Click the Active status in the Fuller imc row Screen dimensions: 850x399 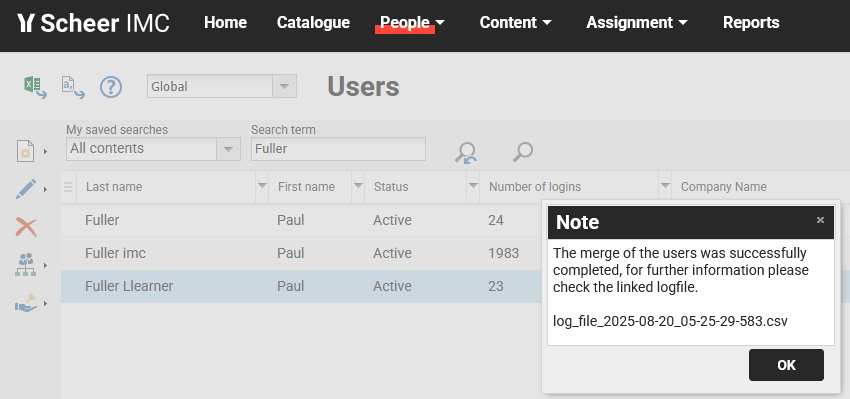tap(392, 253)
